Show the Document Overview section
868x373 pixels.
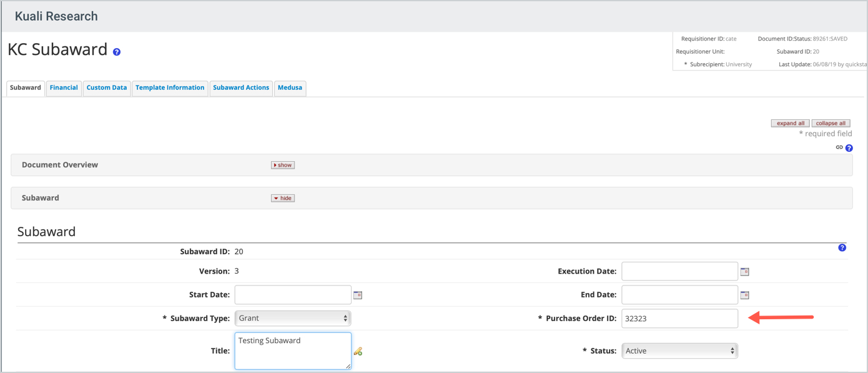point(283,165)
